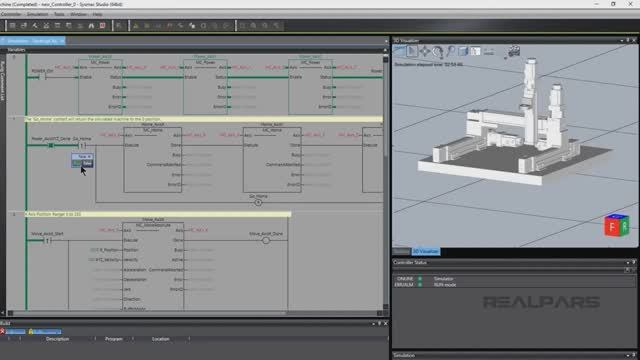Toggle the Go_Home contact in the ladder
Screen dimensions: 640x360
(83, 145)
